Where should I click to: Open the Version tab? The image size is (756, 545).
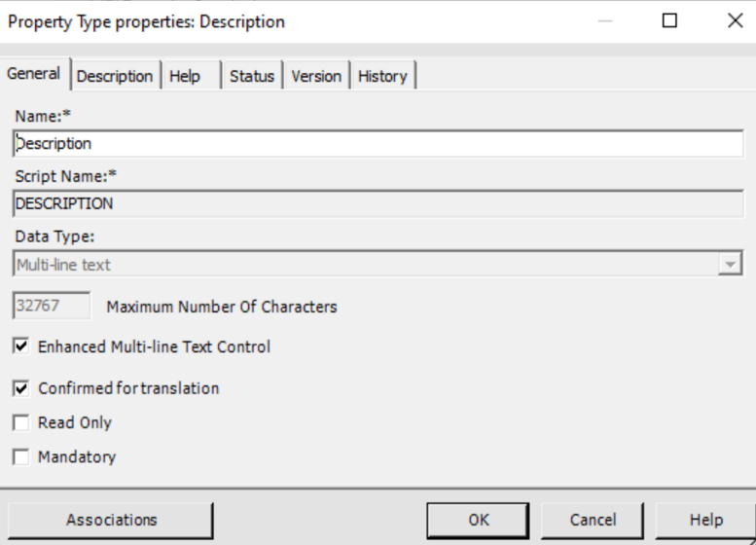316,76
